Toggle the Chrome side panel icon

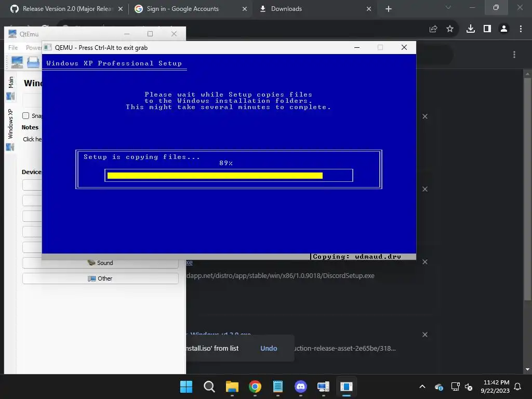(x=487, y=29)
